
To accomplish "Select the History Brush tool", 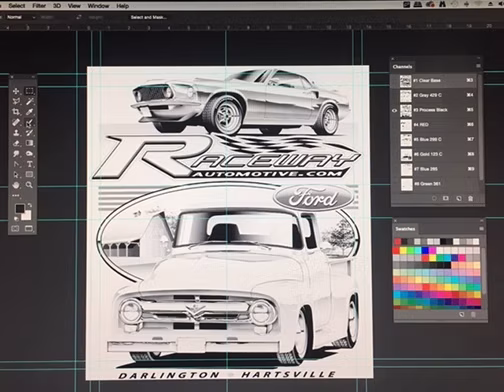I will tap(29, 133).
